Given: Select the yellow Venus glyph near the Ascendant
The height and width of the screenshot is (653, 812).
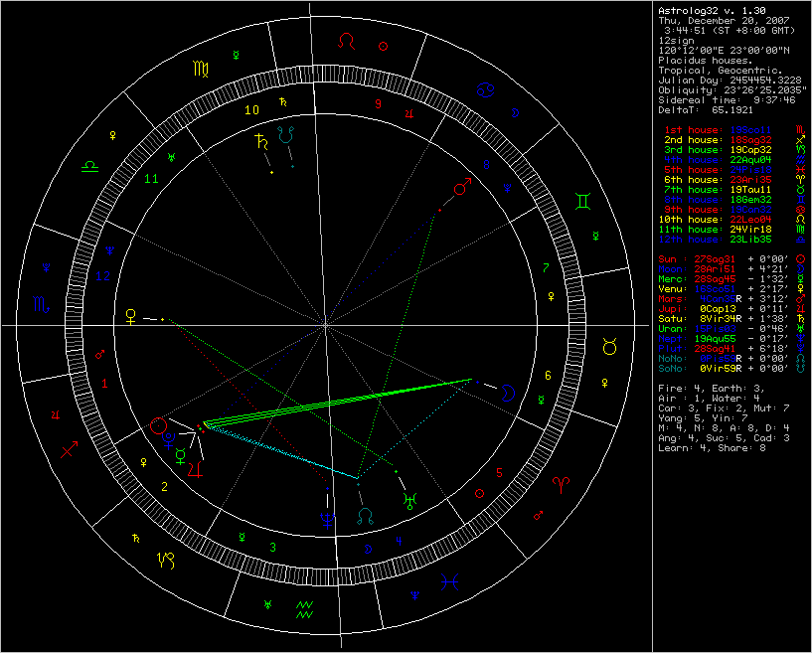Looking at the screenshot, I should click(130, 315).
